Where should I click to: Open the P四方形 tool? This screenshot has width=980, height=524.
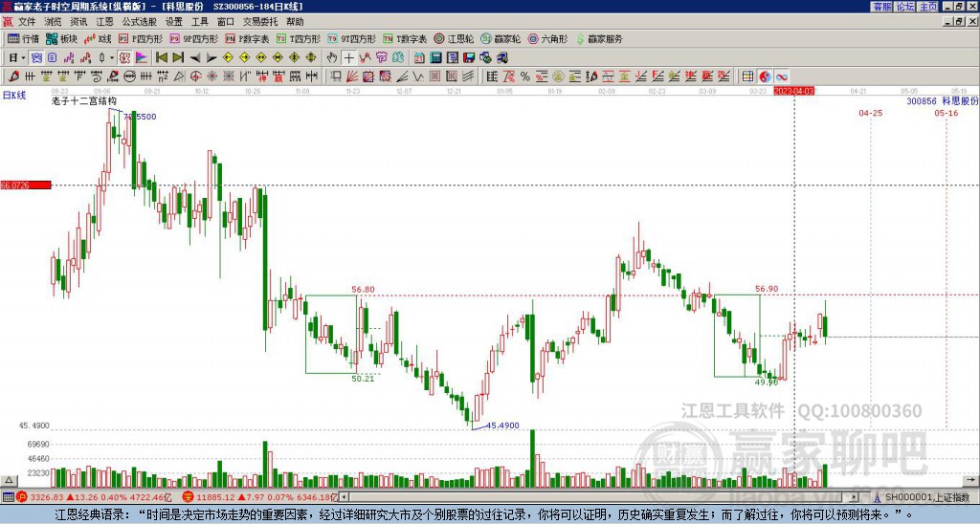(141, 38)
